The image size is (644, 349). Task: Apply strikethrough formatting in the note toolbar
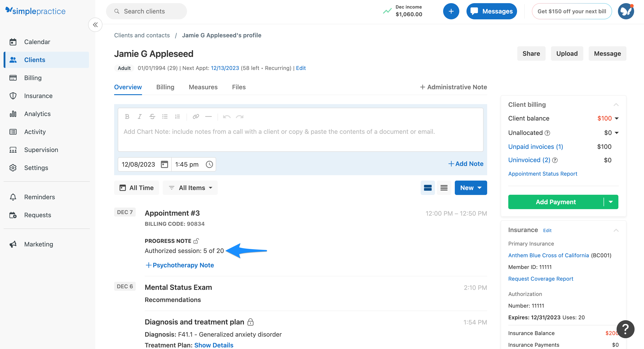point(152,116)
